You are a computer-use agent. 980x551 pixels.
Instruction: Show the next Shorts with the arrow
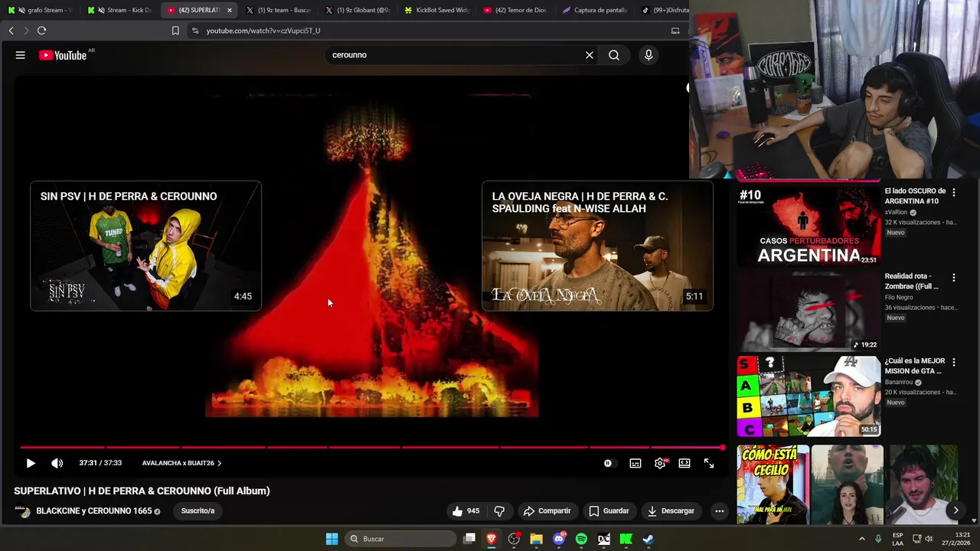(955, 510)
